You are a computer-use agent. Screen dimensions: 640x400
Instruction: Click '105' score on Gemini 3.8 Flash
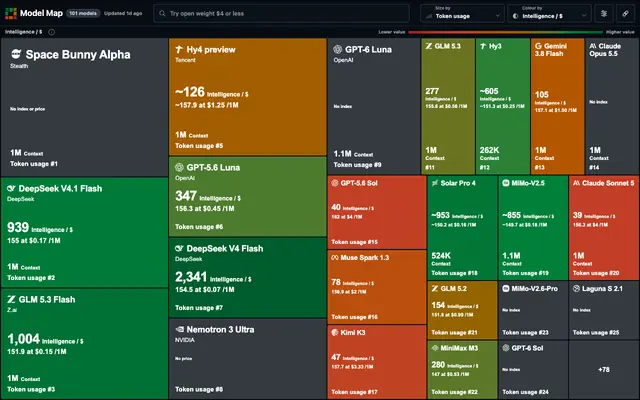(x=542, y=94)
